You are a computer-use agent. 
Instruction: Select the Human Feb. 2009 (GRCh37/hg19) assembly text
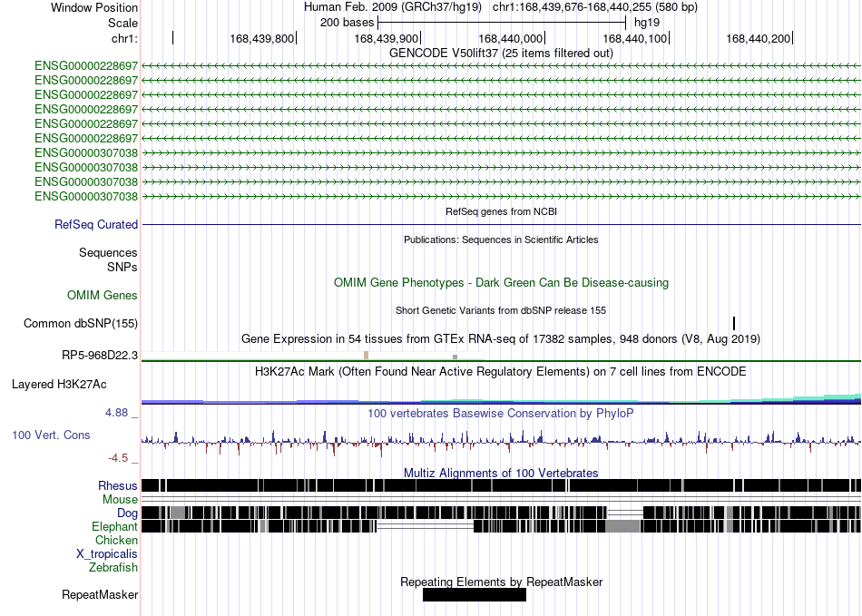(393, 7)
